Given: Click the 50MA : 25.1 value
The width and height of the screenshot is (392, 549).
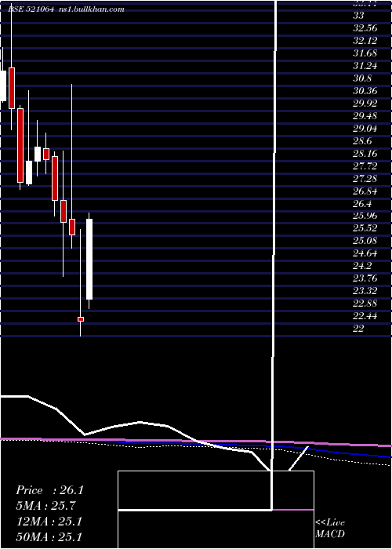Looking at the screenshot, I should tap(49, 537).
